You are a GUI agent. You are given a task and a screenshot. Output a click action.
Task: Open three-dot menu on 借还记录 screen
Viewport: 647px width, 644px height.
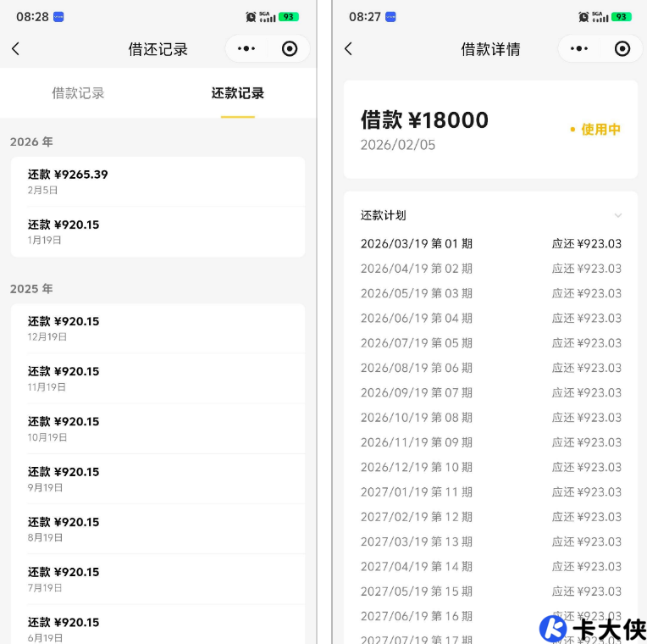click(x=246, y=49)
